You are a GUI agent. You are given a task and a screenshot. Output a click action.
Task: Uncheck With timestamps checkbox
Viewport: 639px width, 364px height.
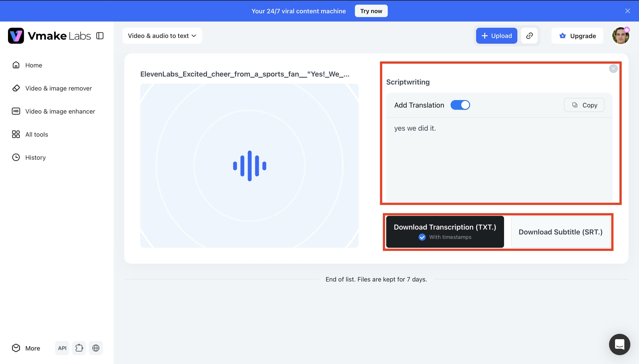point(422,237)
